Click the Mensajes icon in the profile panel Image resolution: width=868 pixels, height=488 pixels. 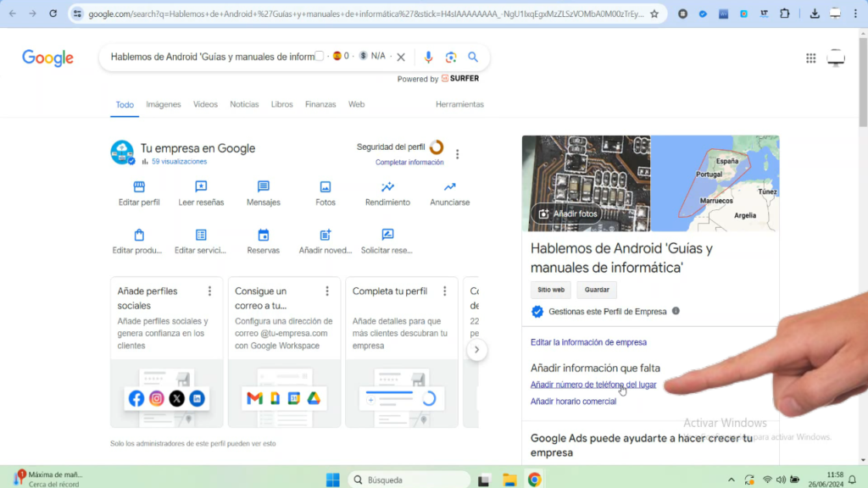tap(263, 188)
